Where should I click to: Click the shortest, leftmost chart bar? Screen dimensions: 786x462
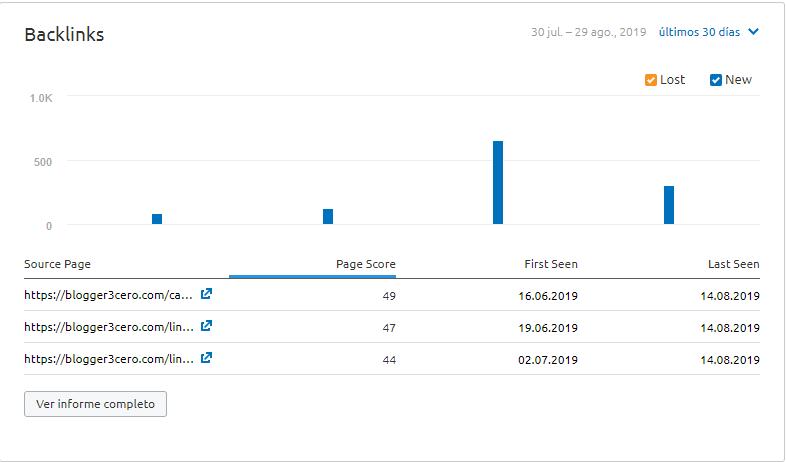[x=157, y=219]
